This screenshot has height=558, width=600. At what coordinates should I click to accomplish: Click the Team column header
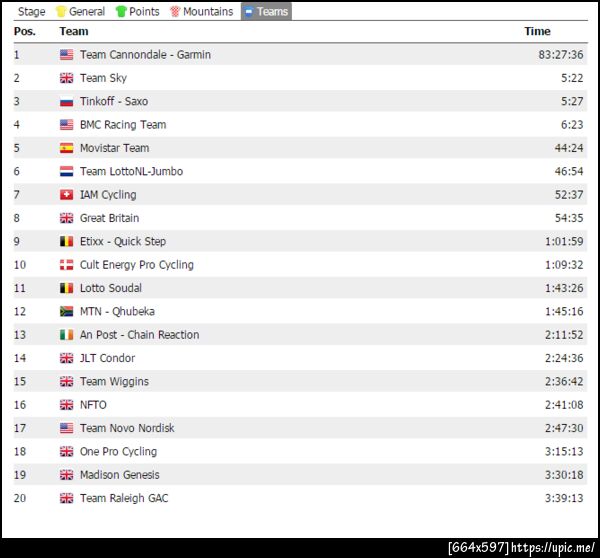tap(74, 31)
